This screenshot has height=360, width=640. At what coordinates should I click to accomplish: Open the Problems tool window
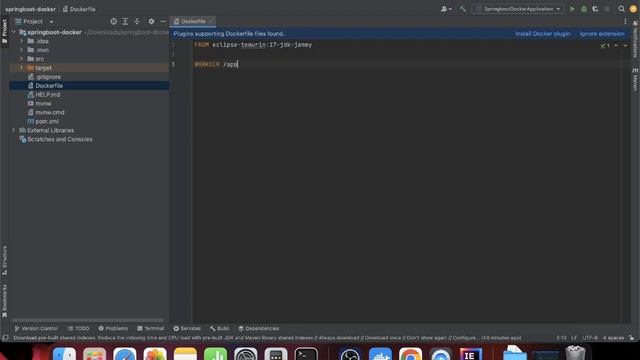113,328
